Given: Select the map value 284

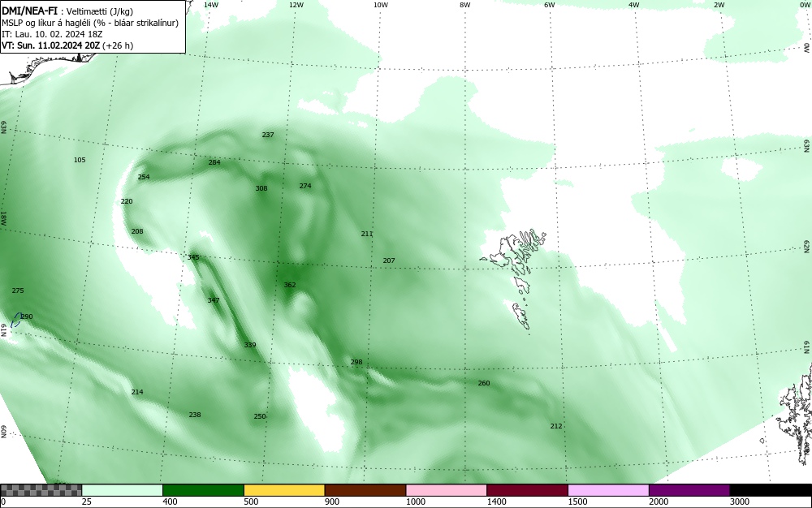Looking at the screenshot, I should (x=214, y=162).
